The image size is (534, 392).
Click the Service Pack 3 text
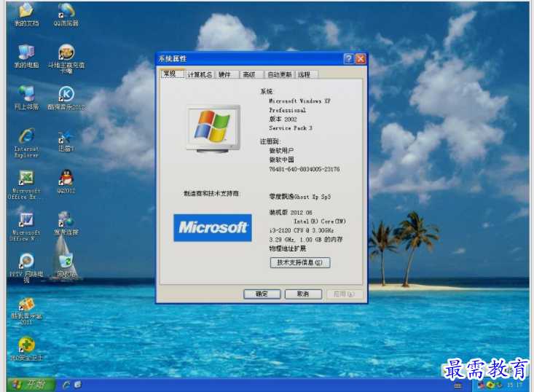point(291,128)
